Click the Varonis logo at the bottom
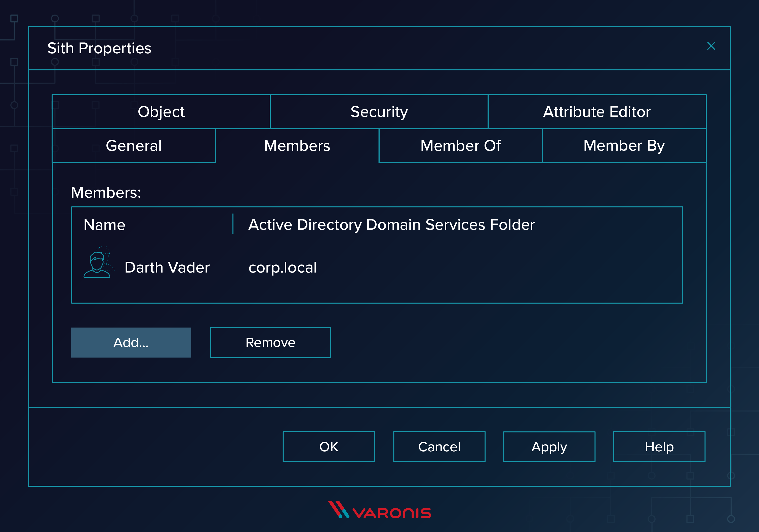Screen dimensions: 759x532 coord(379,511)
